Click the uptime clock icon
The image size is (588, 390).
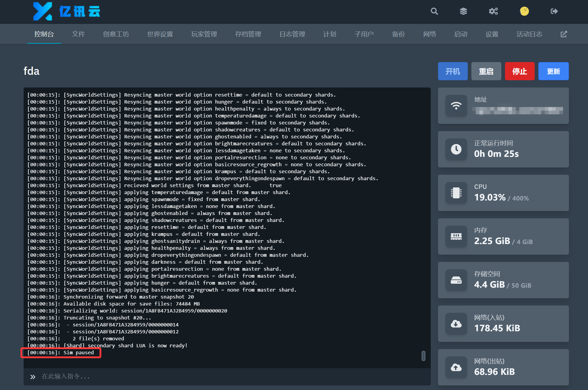(x=456, y=149)
